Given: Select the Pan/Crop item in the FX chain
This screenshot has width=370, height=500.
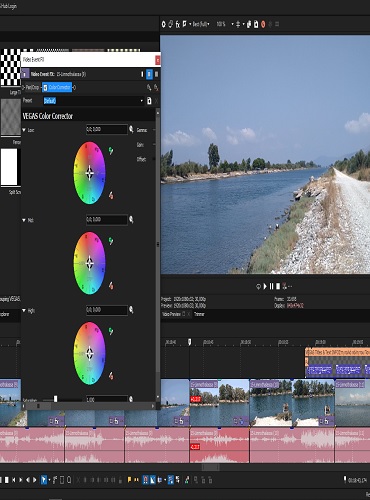Looking at the screenshot, I should [33, 87].
